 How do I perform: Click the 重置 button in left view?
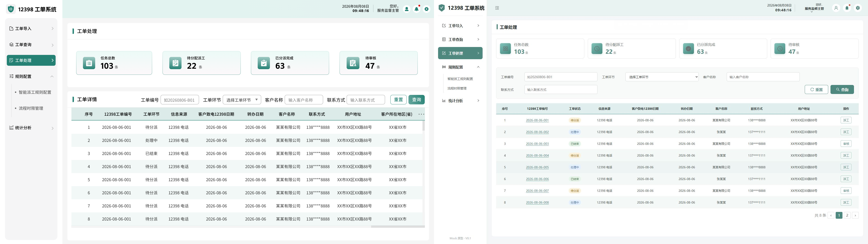pyautogui.click(x=398, y=100)
